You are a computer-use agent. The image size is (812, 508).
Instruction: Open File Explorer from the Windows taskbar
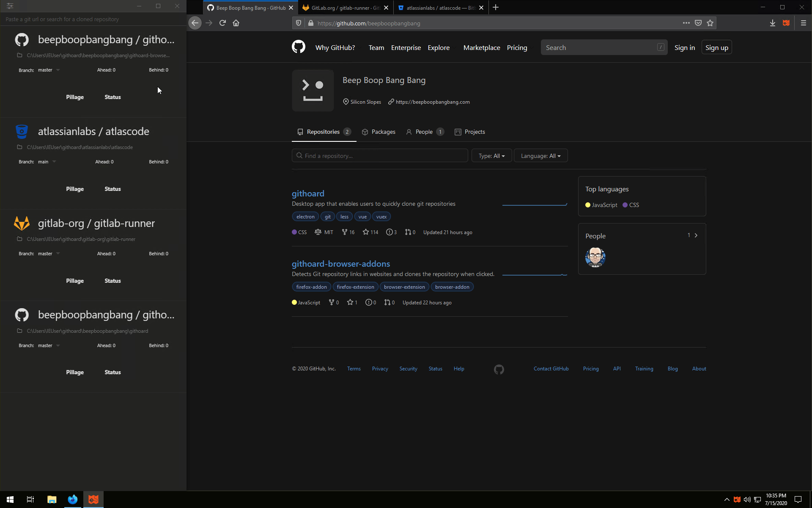52,500
